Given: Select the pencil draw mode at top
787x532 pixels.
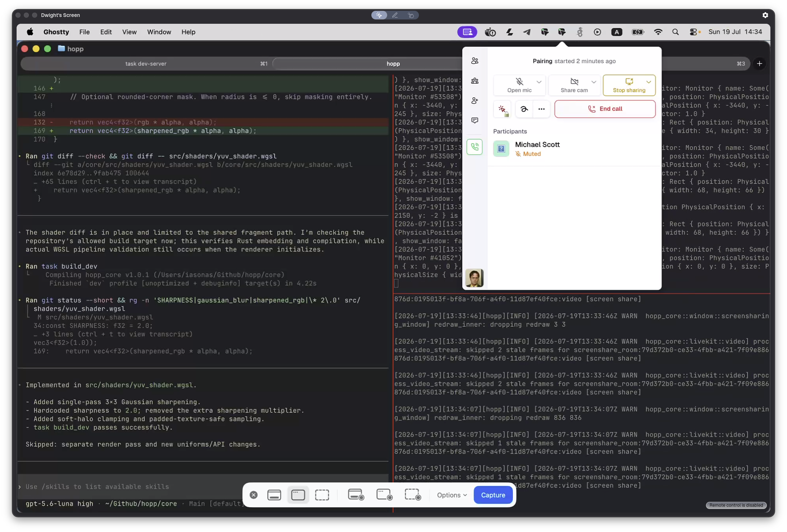Looking at the screenshot, I should pyautogui.click(x=395, y=15).
